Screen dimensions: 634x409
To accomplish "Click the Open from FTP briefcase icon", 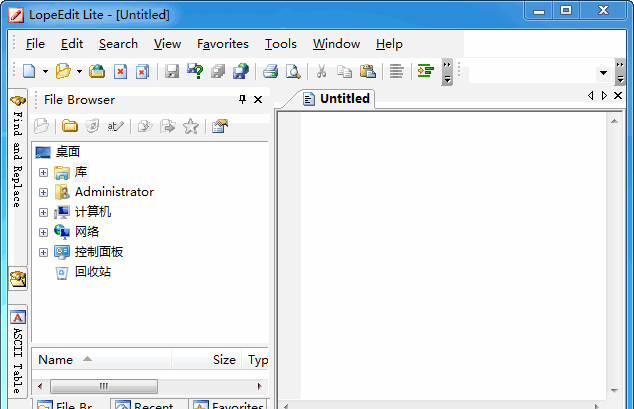I will [x=97, y=72].
